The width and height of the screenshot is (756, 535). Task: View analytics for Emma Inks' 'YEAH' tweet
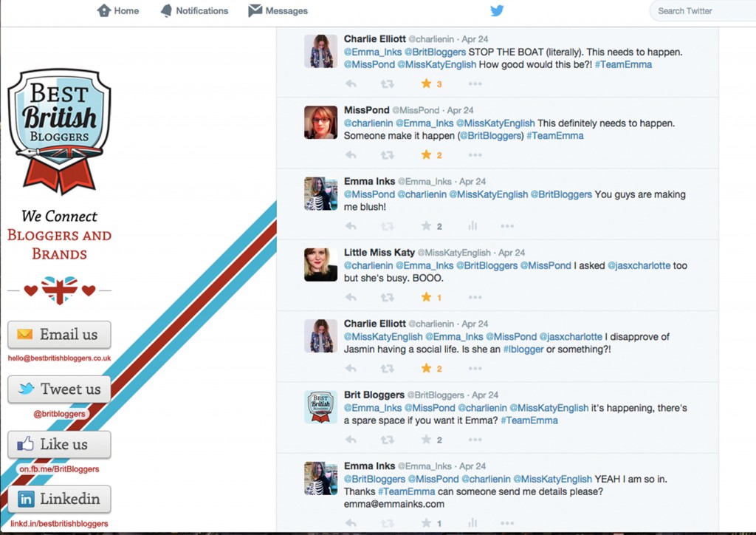click(x=472, y=523)
